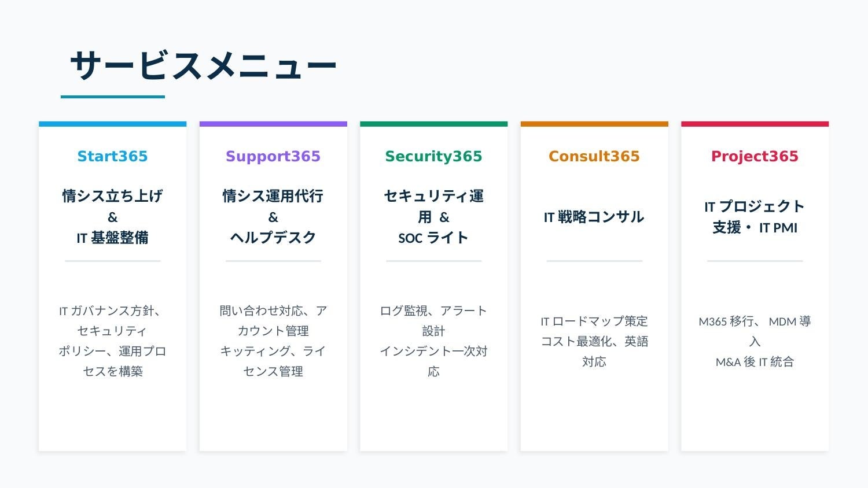Click the blue bar atop the Start365 card
868x488 pixels.
112,124
